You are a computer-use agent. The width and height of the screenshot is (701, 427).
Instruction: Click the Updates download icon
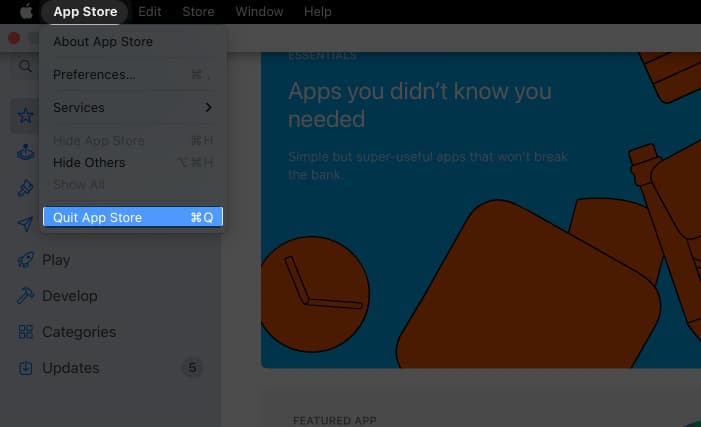click(x=25, y=368)
